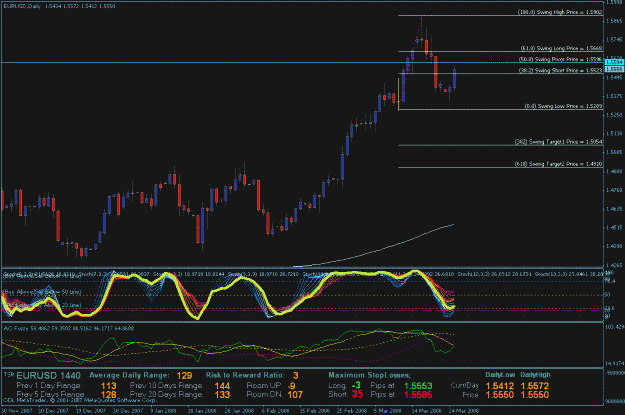This screenshot has height=415, width=625.
Task: Select the Swing Target2 Price label
Action: tap(559, 164)
